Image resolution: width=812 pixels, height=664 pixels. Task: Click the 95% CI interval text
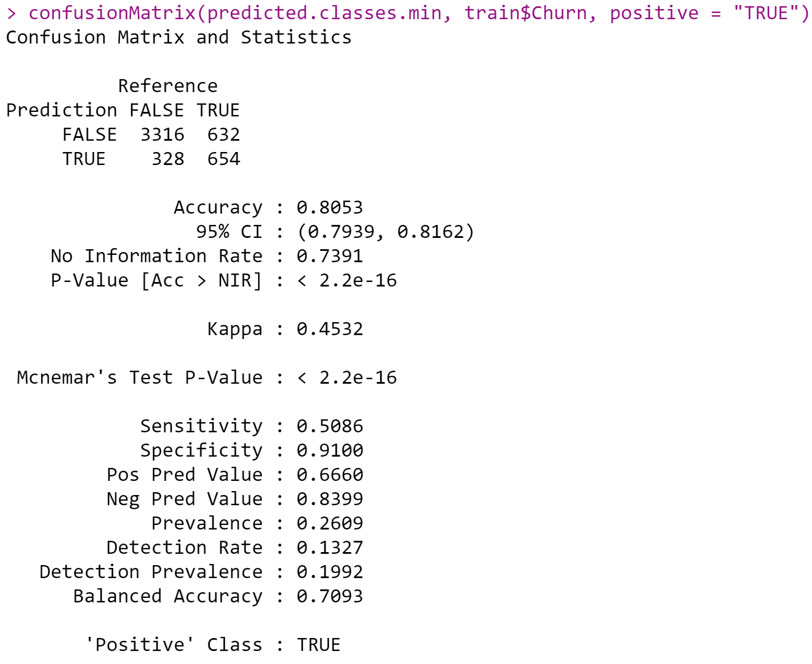click(386, 232)
